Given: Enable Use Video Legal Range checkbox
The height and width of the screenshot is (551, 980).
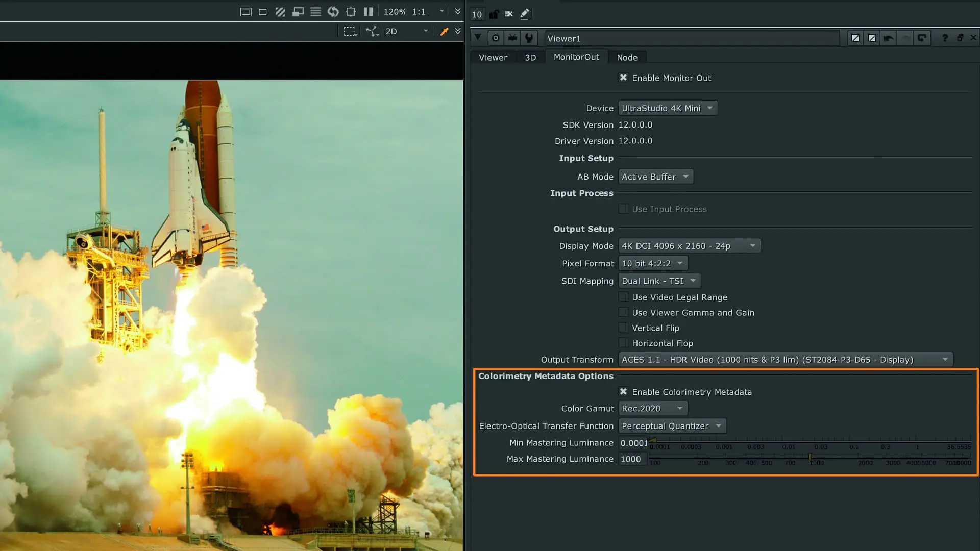Looking at the screenshot, I should [623, 297].
